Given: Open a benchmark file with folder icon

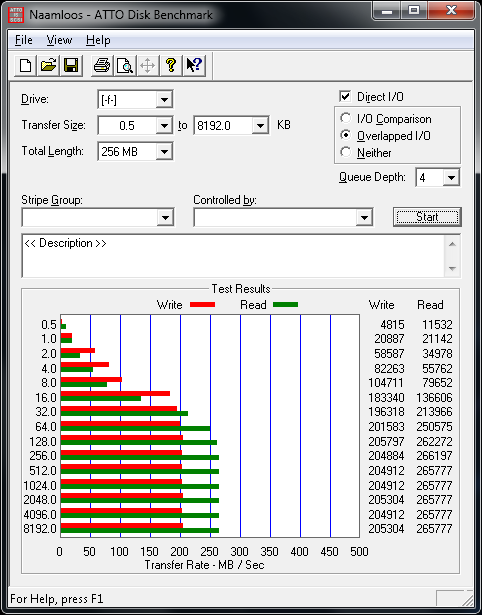Looking at the screenshot, I should 48,65.
